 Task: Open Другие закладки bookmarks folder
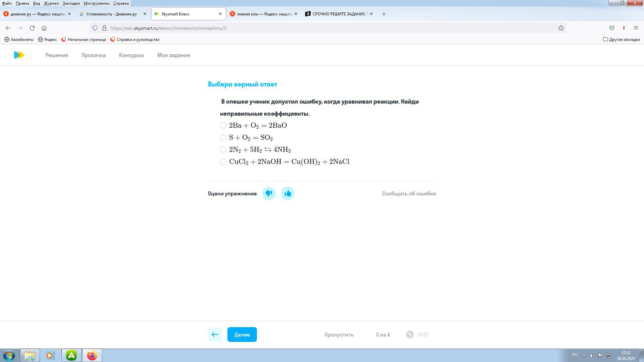[x=621, y=39]
